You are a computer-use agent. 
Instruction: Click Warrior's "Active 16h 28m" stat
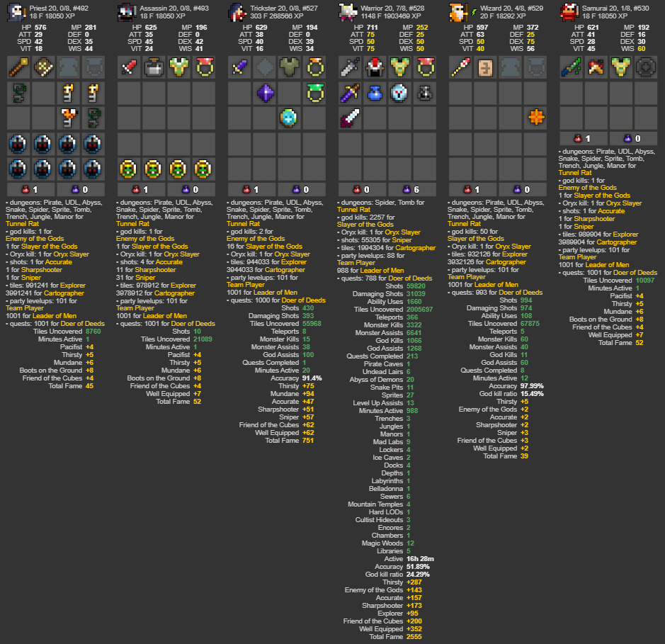coord(409,559)
